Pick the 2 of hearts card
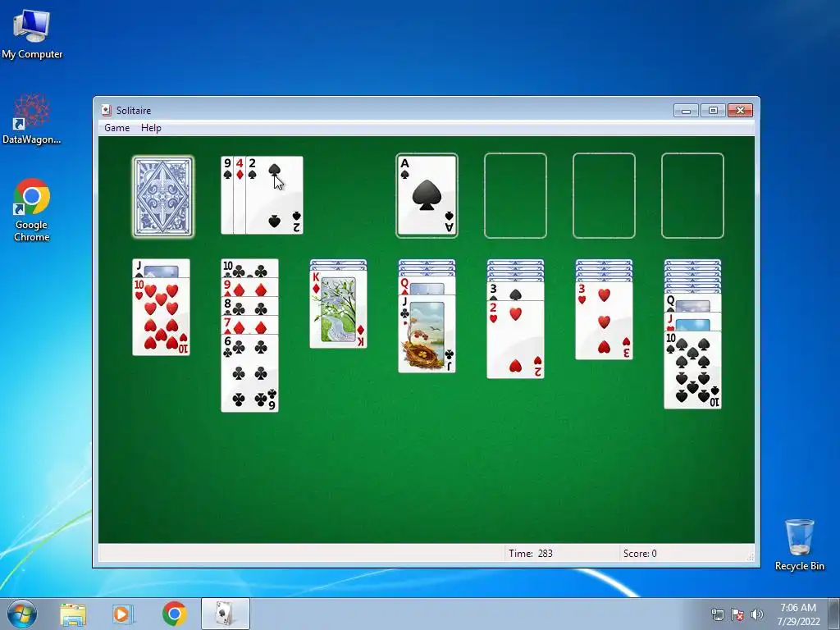This screenshot has height=630, width=840. (515, 339)
